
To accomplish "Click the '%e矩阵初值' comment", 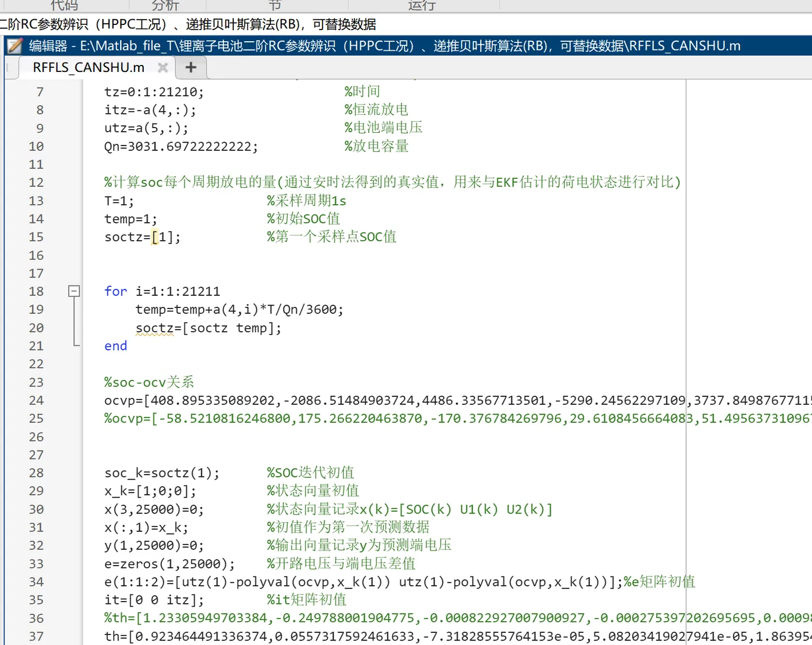I will coord(659,582).
